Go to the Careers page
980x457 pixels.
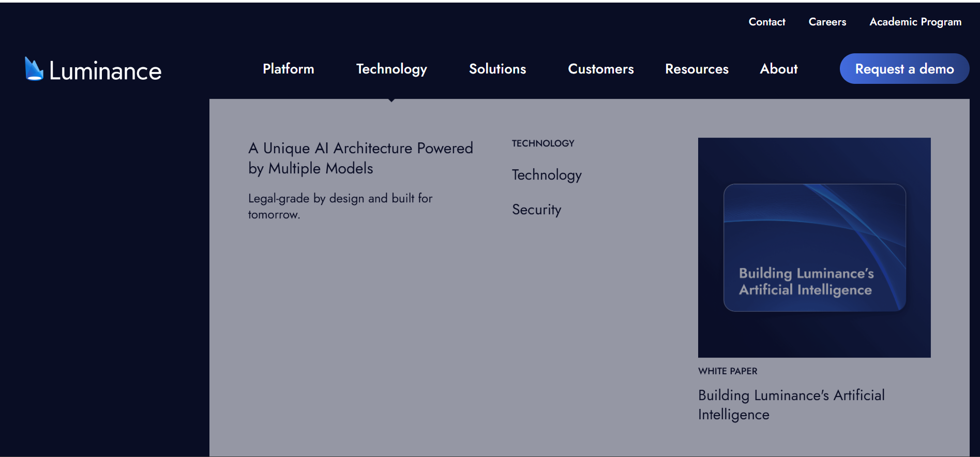[827, 22]
